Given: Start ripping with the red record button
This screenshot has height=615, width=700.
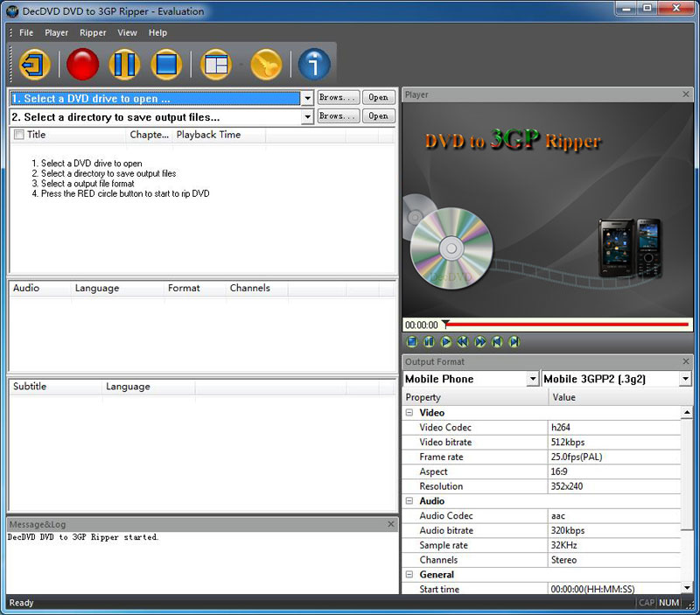Looking at the screenshot, I should (x=82, y=65).
